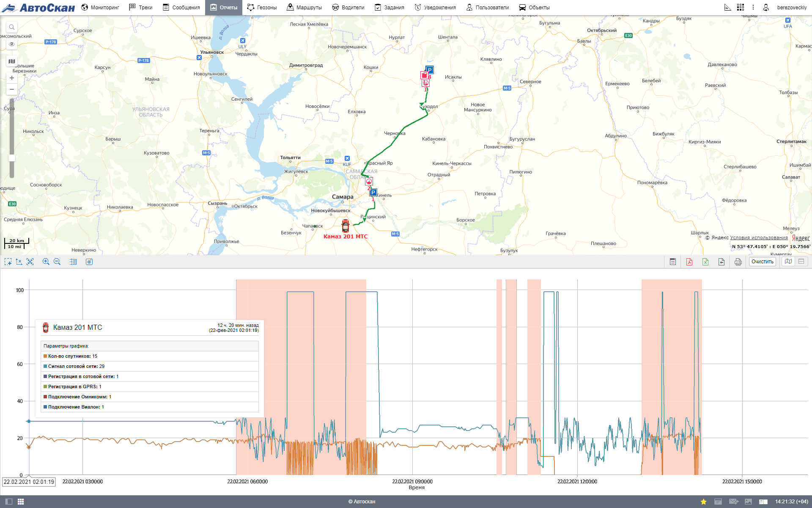
Task: Select Камаз 201 МТС vehicle on map
Action: coord(346,226)
